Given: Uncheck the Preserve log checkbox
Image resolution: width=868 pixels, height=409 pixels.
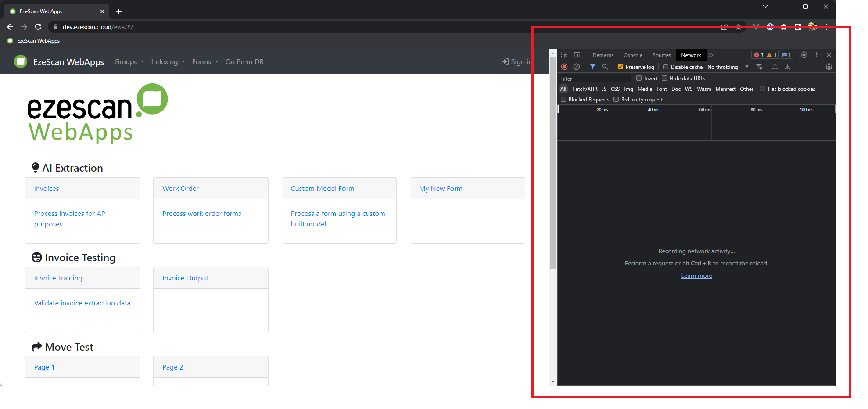Looking at the screenshot, I should coord(621,67).
